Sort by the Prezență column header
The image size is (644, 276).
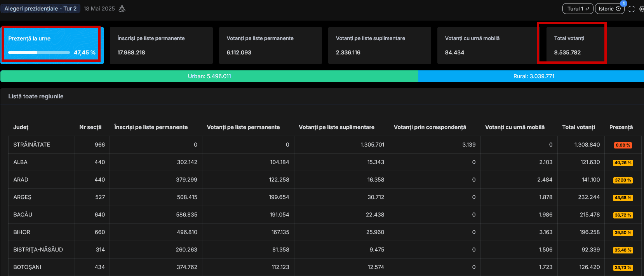coord(621,127)
